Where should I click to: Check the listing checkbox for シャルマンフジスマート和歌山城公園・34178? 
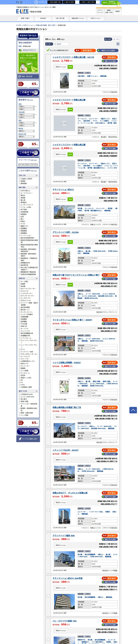48,74
